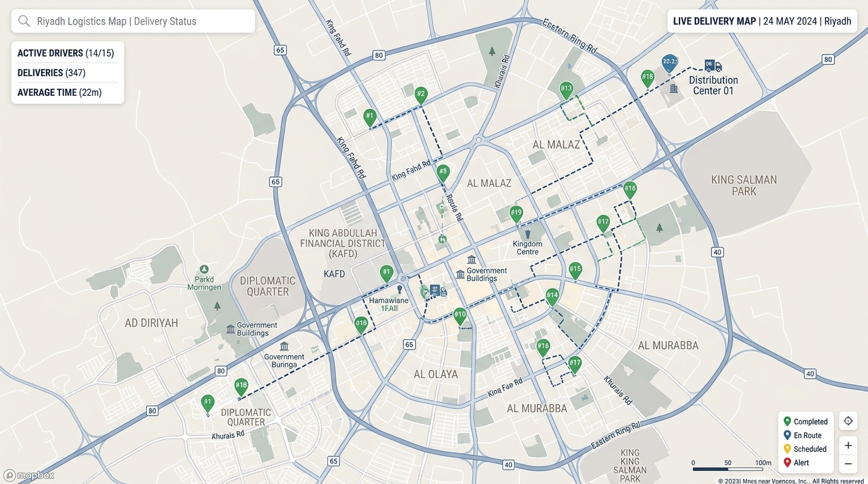Click the Distribution Center 01 label

click(713, 85)
